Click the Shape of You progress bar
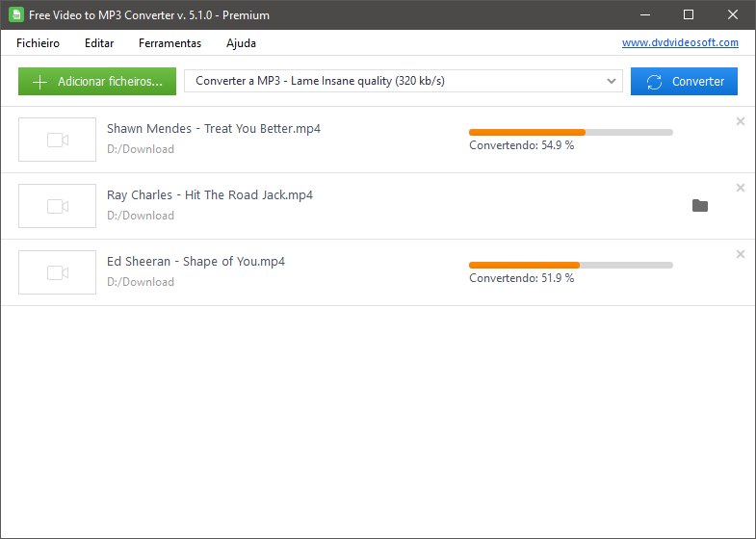Screen dimensions: 756x539 570,265
